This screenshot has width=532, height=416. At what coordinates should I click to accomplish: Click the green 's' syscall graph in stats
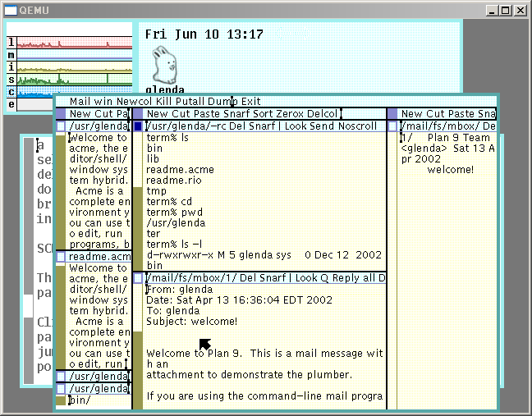click(x=75, y=80)
